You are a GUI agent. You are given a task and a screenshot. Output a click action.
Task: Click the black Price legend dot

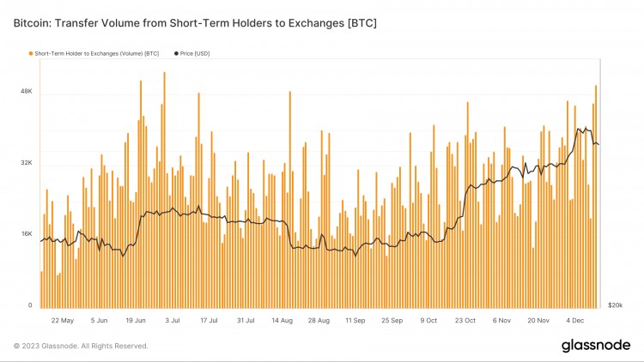click(x=176, y=53)
